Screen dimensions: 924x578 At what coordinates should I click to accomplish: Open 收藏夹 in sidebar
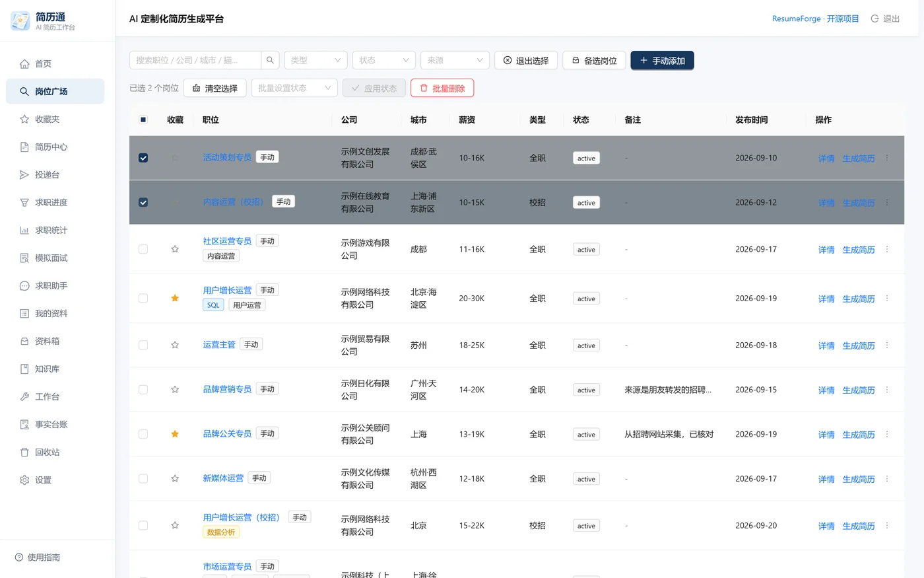click(x=55, y=119)
